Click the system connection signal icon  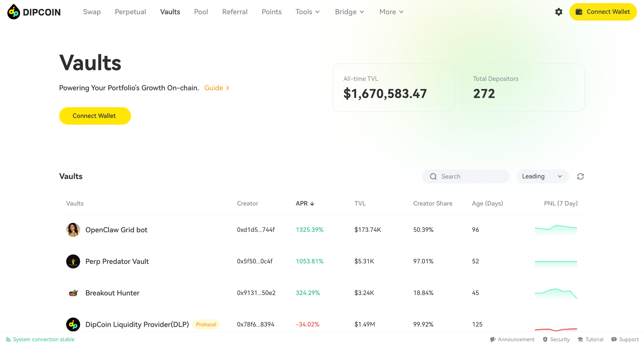coord(8,339)
